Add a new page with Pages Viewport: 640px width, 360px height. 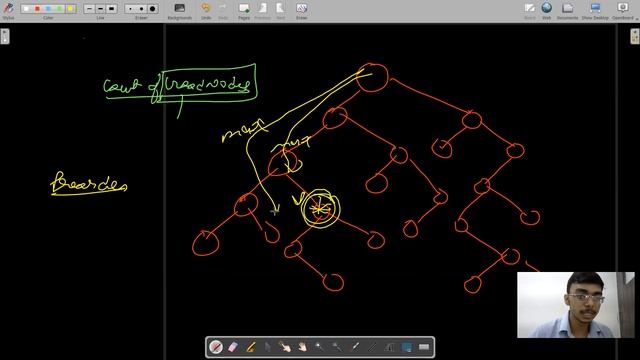(x=244, y=10)
